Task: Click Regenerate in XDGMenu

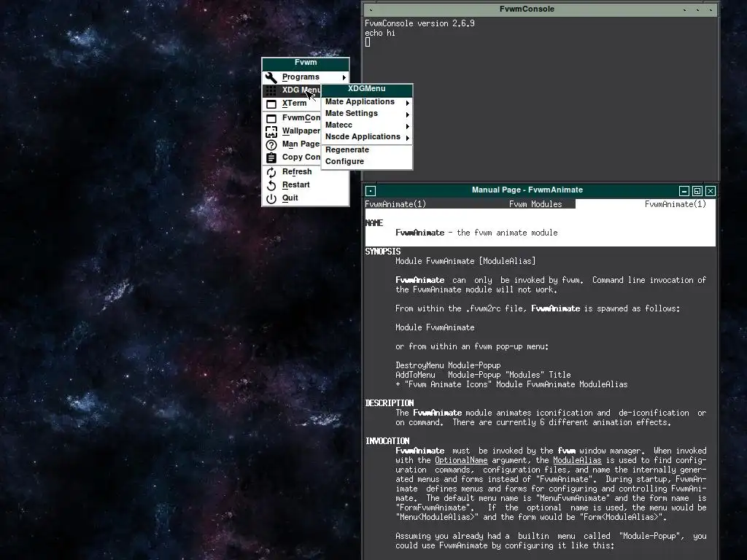Action: [367, 150]
